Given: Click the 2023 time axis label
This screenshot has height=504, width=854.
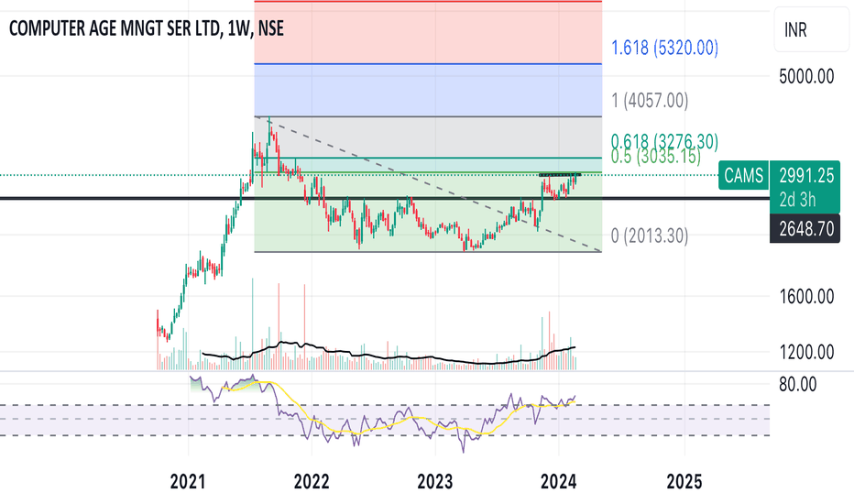Looking at the screenshot, I should coord(434,482).
